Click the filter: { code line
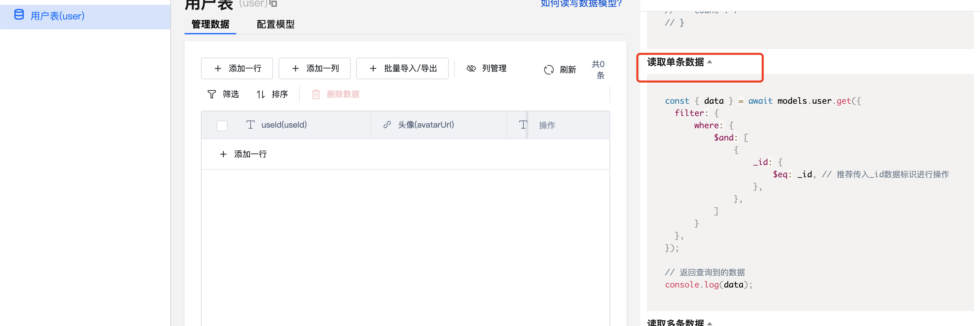Image resolution: width=980 pixels, height=326 pixels. [x=697, y=113]
